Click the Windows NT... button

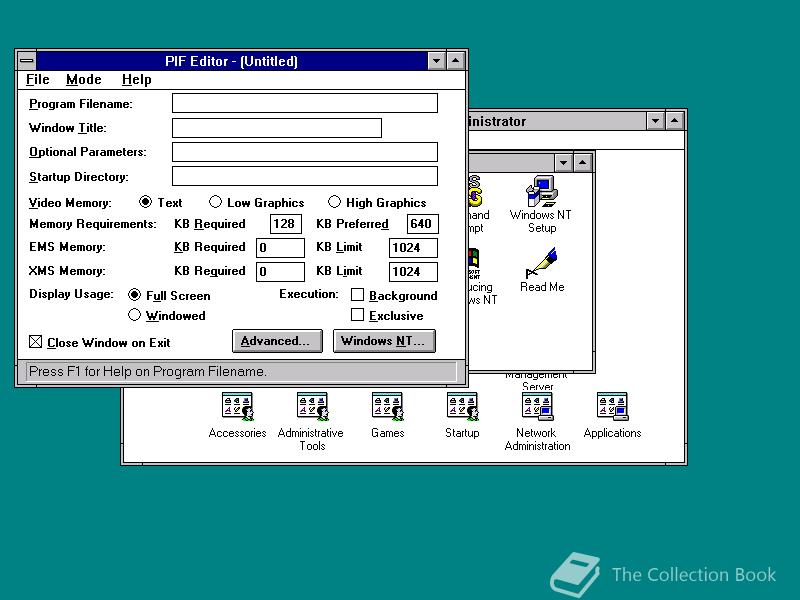click(x=384, y=341)
